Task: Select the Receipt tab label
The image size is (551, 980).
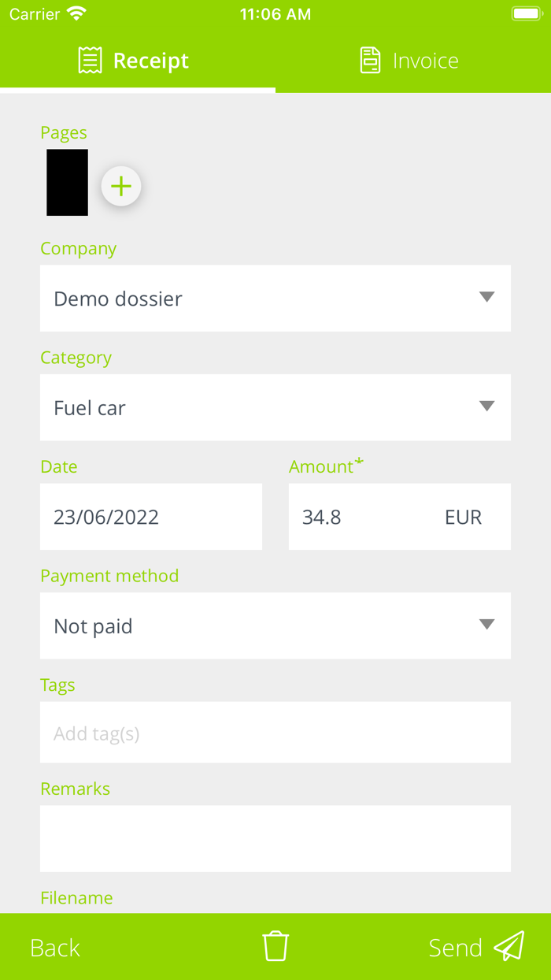Action: click(151, 61)
